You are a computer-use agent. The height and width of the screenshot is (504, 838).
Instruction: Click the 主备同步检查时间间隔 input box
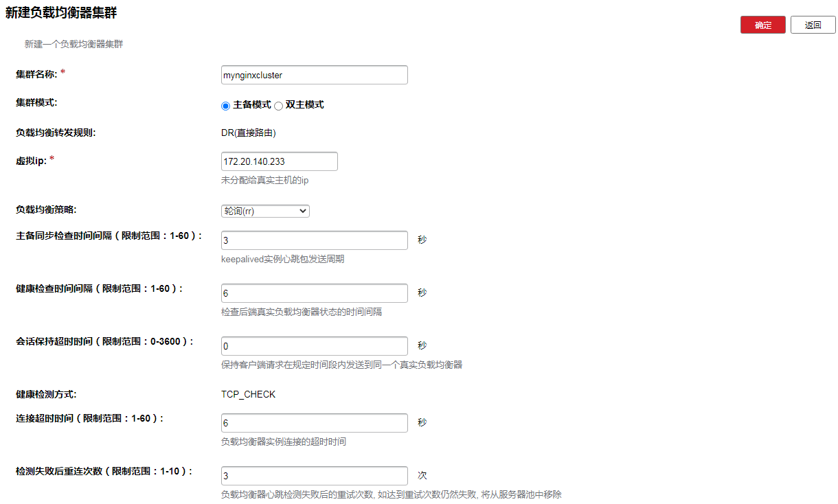314,240
